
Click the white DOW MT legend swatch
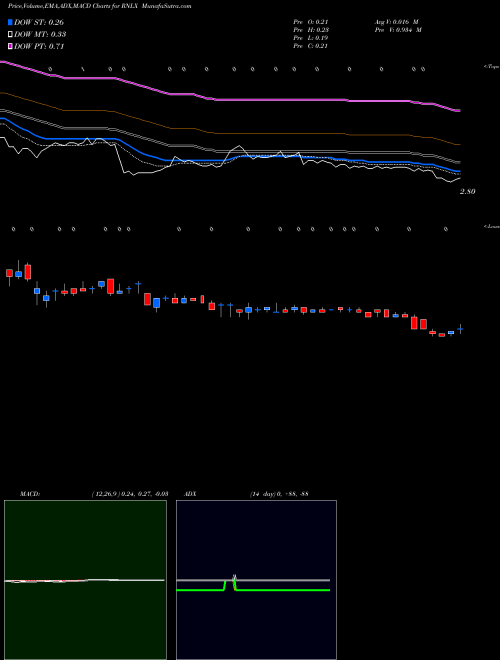tap(11, 34)
